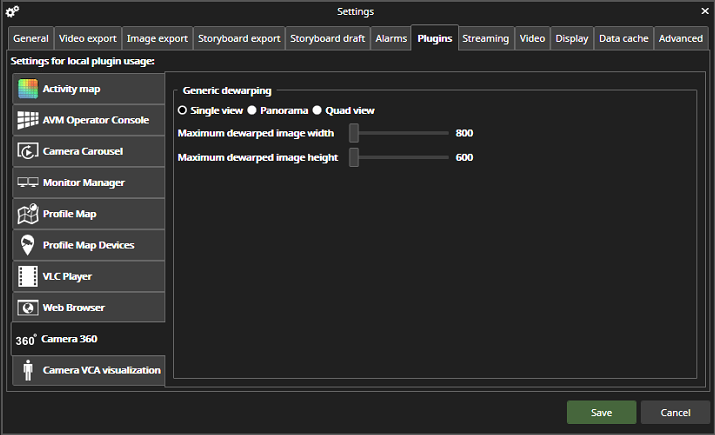Screen dimensions: 715x435
Task: Select the Camera 360 plugin label
Action: coord(69,339)
